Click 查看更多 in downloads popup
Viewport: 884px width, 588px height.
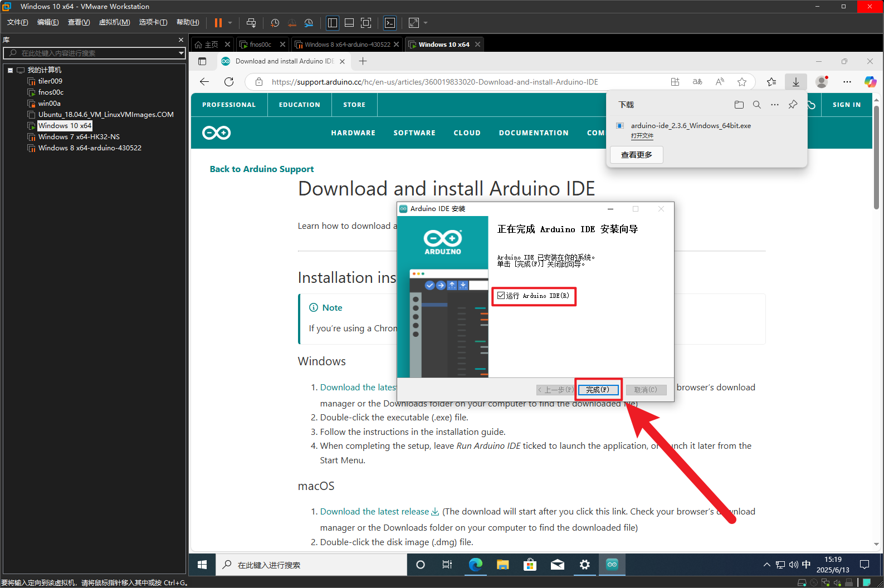637,155
